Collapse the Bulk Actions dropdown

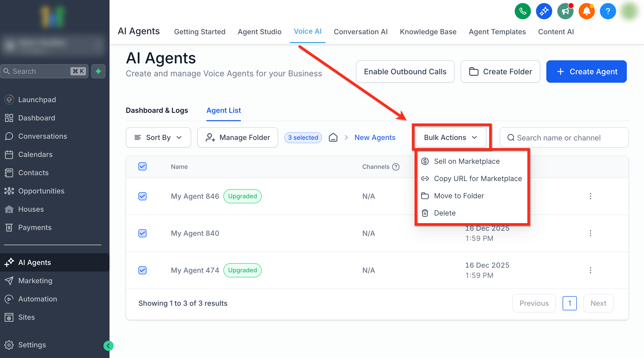click(451, 137)
